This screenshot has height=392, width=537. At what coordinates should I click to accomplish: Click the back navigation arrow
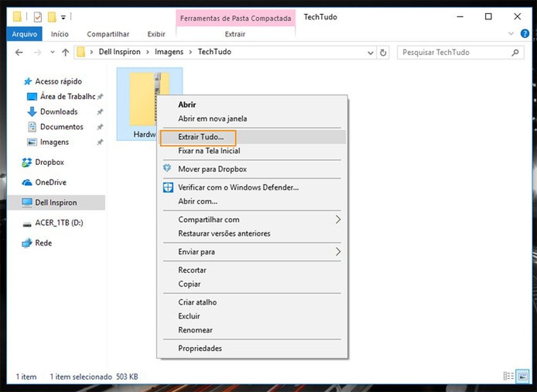pyautogui.click(x=19, y=52)
